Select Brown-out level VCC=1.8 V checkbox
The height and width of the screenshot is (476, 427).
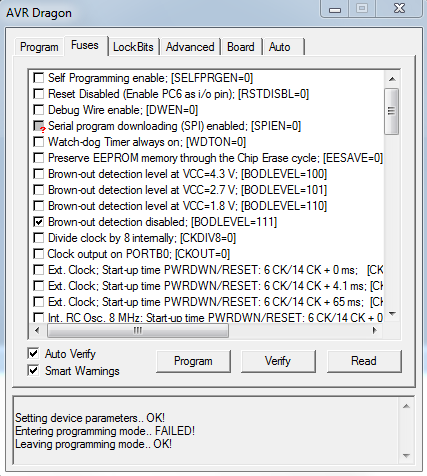[x=39, y=206]
